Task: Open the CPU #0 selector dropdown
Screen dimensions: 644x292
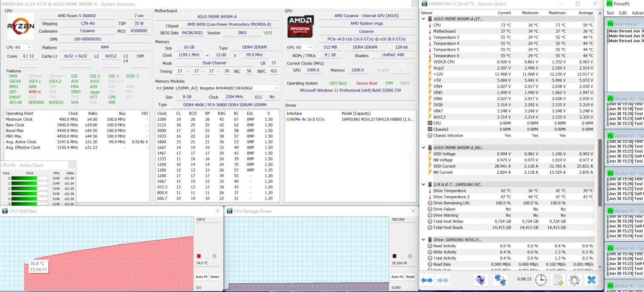Action: pyautogui.click(x=19, y=47)
